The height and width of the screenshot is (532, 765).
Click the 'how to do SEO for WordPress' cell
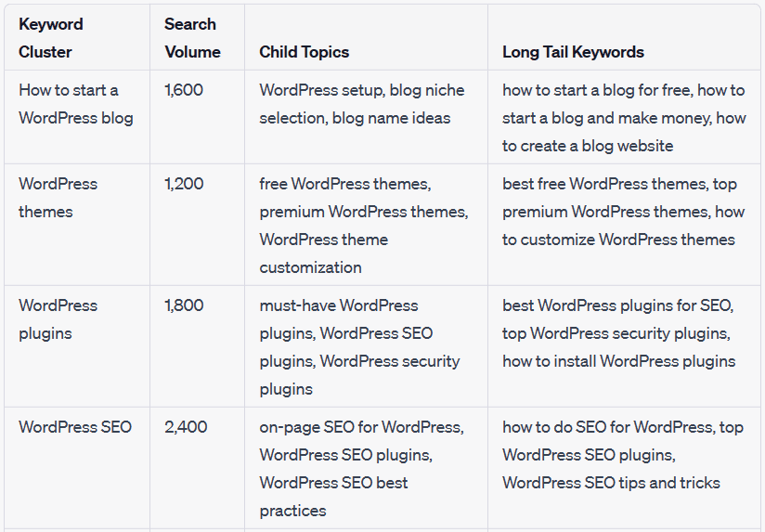tap(624, 468)
